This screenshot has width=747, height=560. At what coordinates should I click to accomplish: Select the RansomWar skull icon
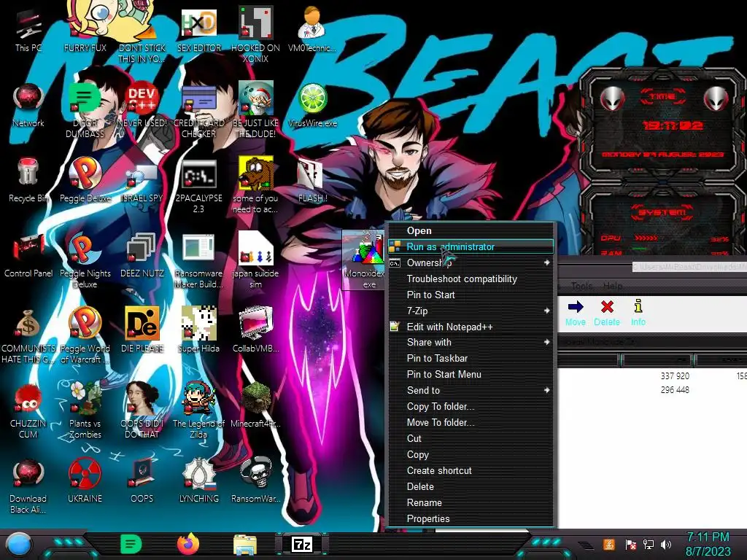pos(255,480)
